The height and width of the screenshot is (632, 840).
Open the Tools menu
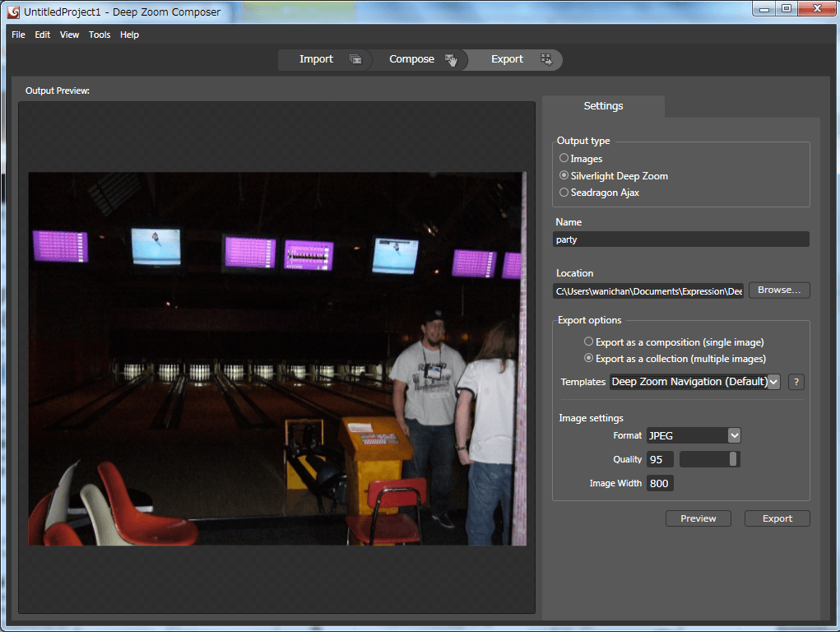100,35
